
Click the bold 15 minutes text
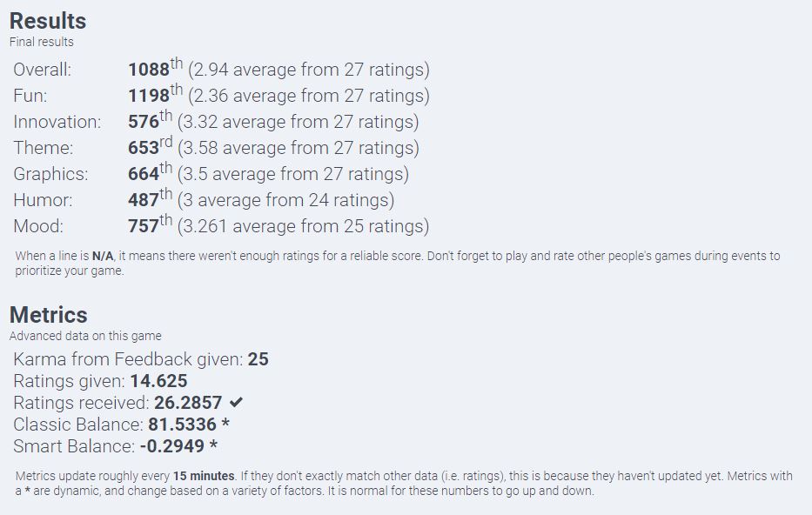point(204,476)
